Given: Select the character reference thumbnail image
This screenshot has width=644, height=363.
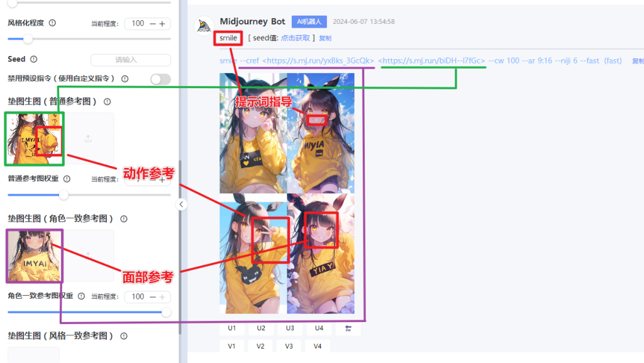Looking at the screenshot, I should pyautogui.click(x=35, y=256).
